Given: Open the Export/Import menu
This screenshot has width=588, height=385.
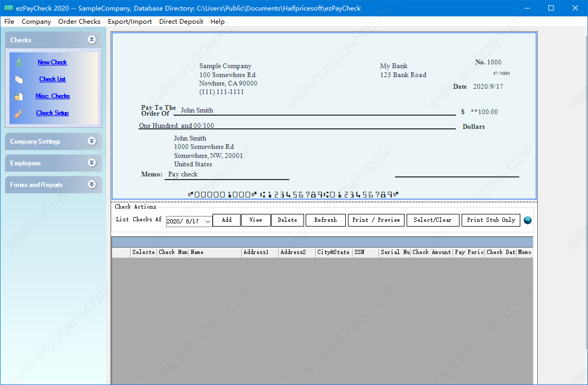Looking at the screenshot, I should click(x=130, y=21).
